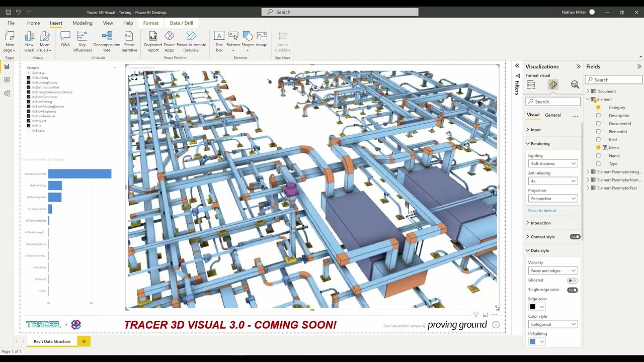Expand the Document table
Screen dimensions: 644x362
pyautogui.click(x=588, y=91)
